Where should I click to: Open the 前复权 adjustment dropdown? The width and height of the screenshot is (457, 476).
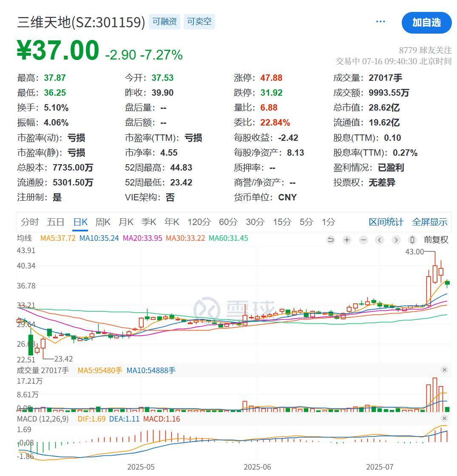(x=436, y=240)
